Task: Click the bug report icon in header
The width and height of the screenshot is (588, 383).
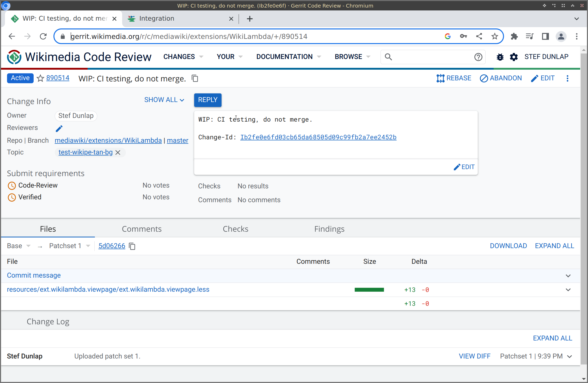Action: point(500,57)
